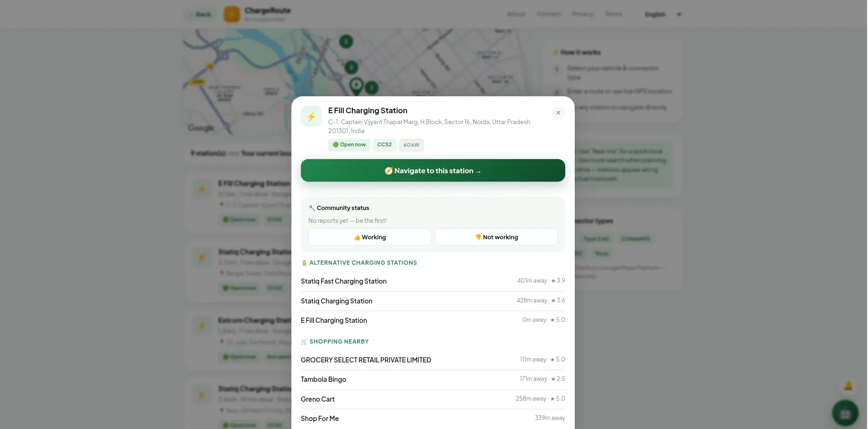Screen dimensions: 868x429
Task: Click the lightning bolt station icon in dialog
Action: 311,116
